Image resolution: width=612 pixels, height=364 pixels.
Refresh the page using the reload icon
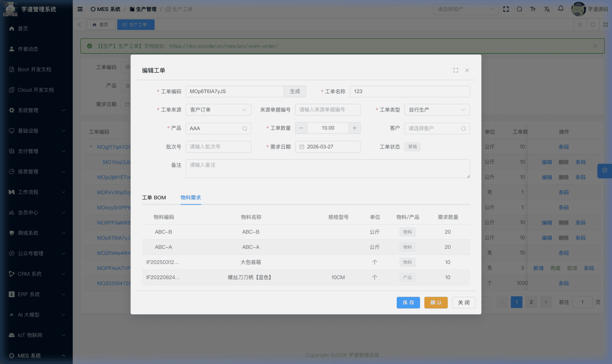pyautogui.click(x=593, y=24)
